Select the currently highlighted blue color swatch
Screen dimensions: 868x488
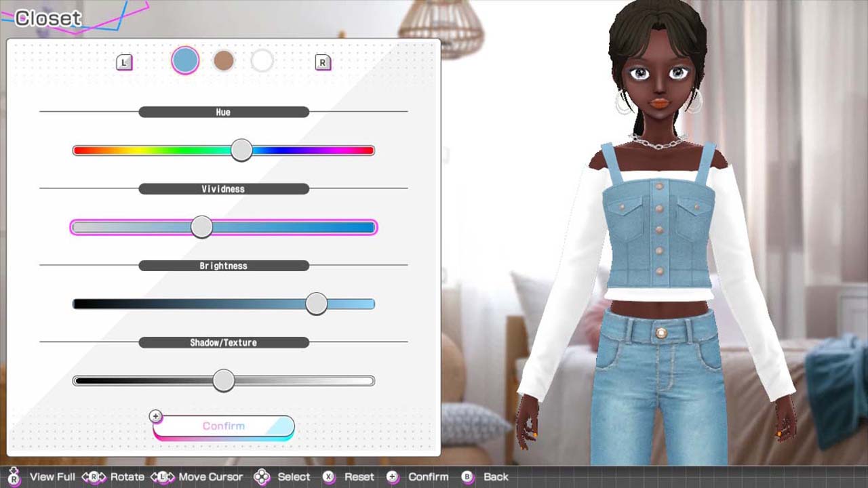click(x=184, y=61)
